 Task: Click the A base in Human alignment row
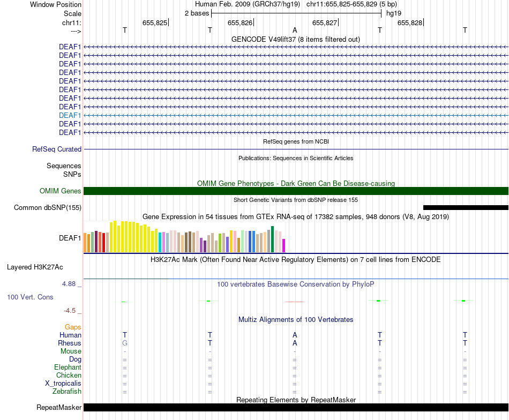pyautogui.click(x=295, y=335)
